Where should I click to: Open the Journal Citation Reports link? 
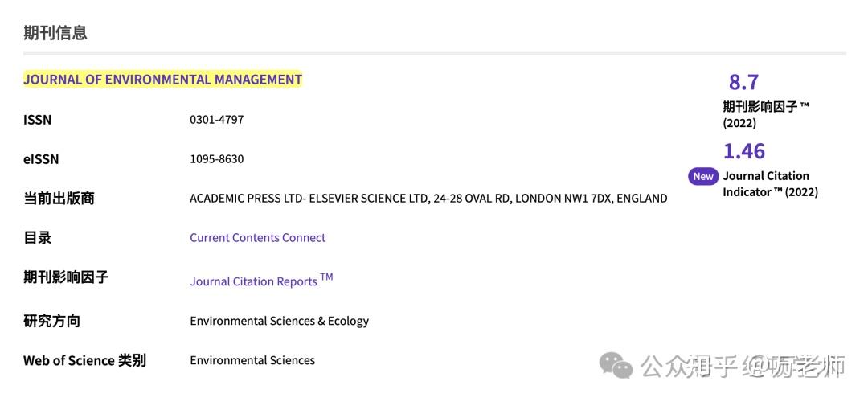pyautogui.click(x=261, y=280)
